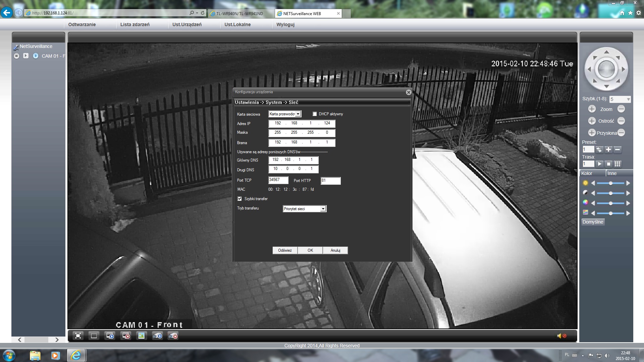
Task: Open the Ust.Urządzeń menu
Action: [187, 24]
